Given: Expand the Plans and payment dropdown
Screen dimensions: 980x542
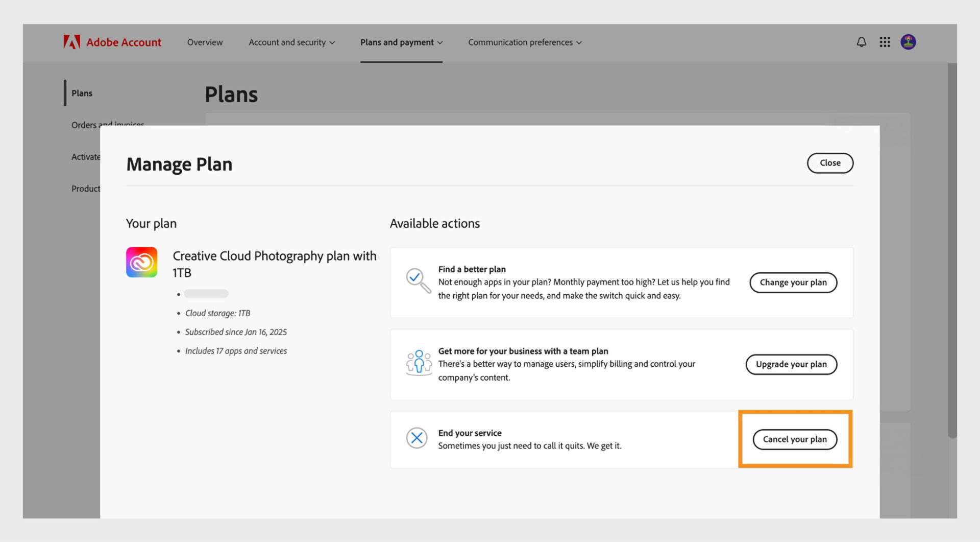Looking at the screenshot, I should (401, 42).
